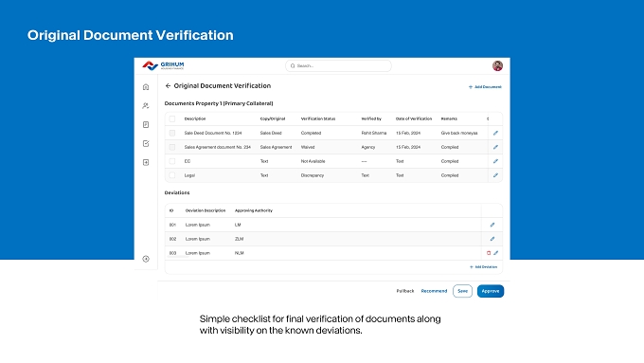Edit deviation 002 with the pencil icon

point(492,239)
